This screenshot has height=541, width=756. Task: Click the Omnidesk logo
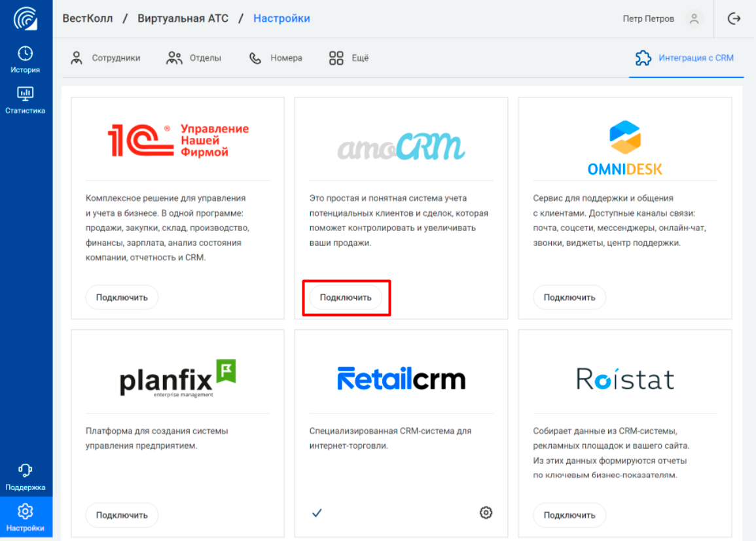[625, 147]
